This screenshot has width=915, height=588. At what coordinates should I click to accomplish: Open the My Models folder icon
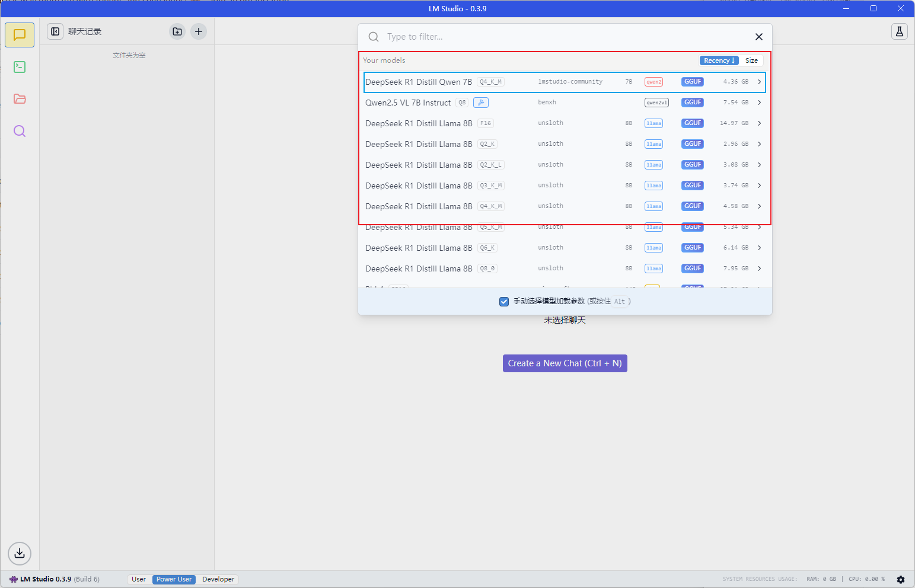[20, 99]
